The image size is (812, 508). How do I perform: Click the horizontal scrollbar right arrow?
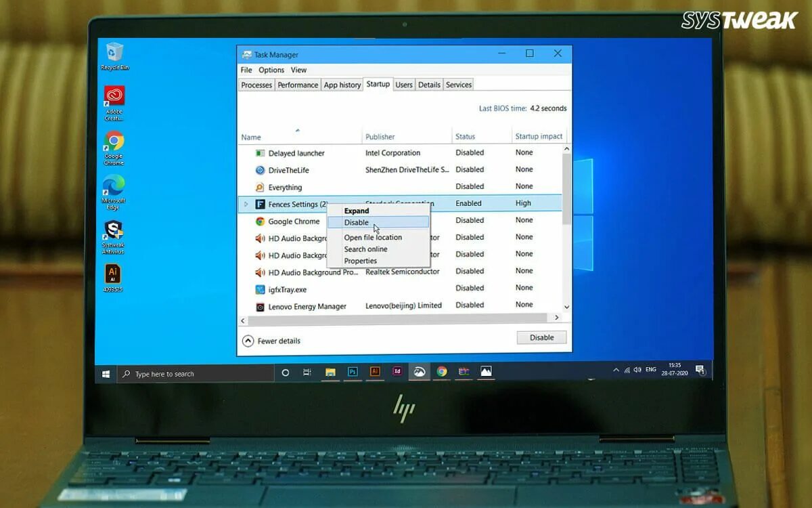click(558, 317)
